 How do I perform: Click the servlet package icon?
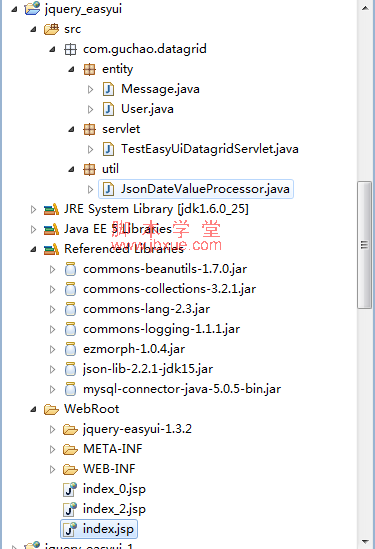(x=89, y=129)
